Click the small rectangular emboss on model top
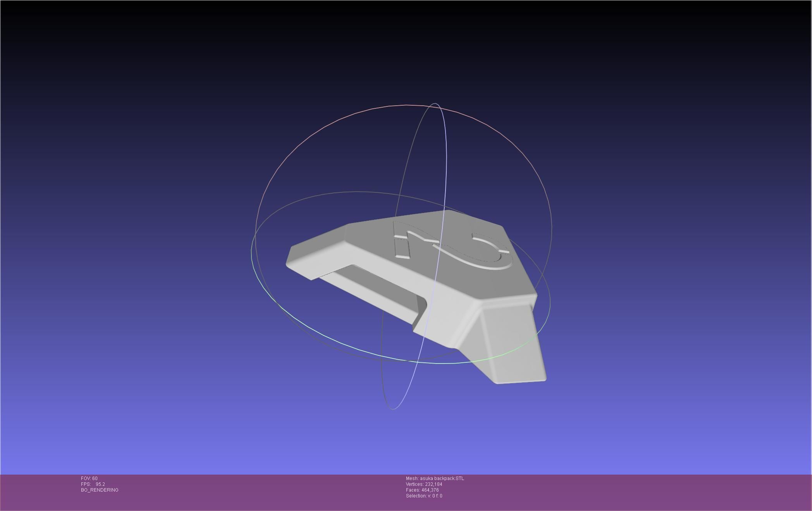 point(402,248)
